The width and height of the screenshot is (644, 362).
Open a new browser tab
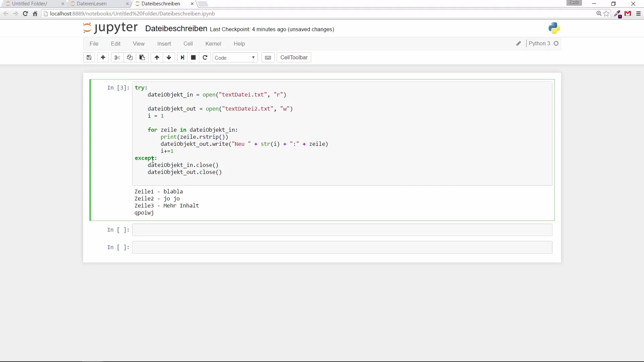pyautogui.click(x=203, y=4)
